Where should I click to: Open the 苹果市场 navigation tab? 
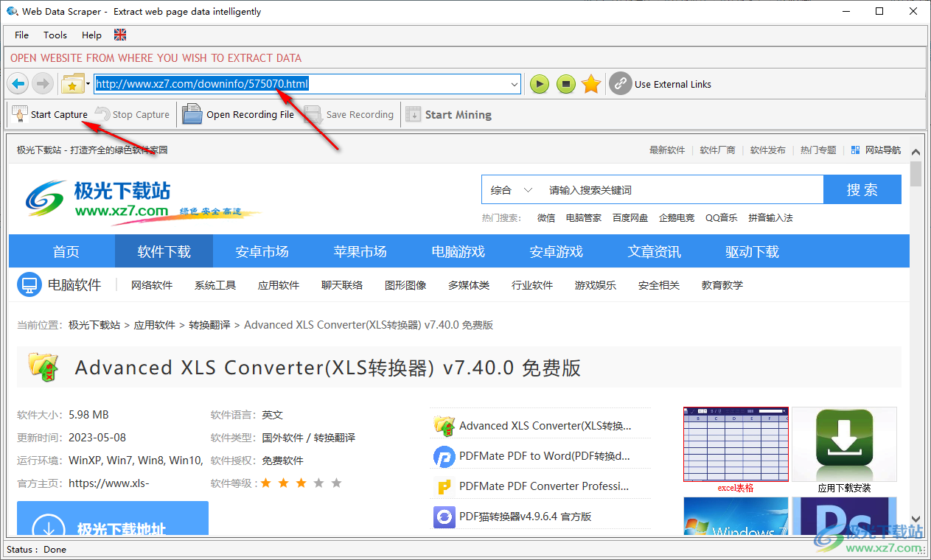coord(360,251)
